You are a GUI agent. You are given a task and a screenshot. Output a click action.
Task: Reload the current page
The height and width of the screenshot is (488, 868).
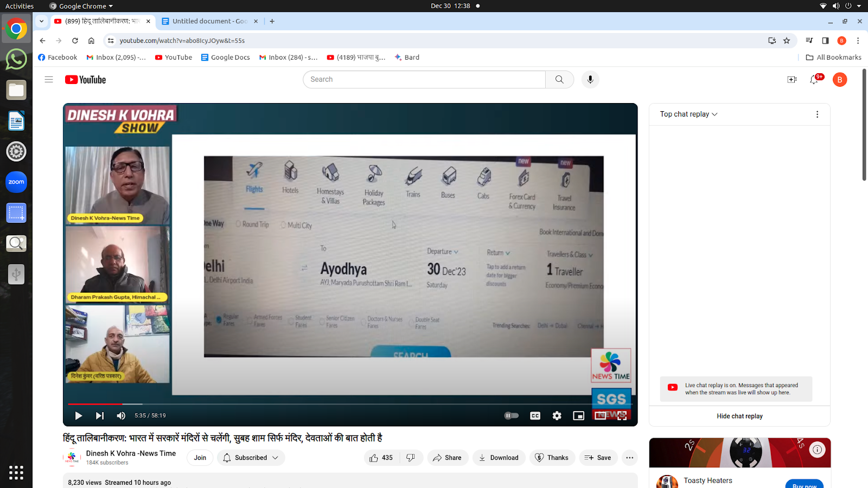tap(75, 41)
